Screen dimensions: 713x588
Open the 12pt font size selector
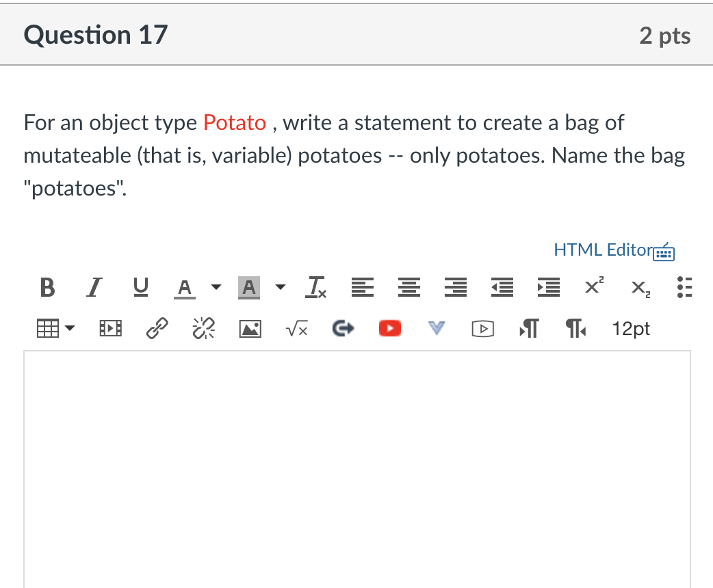(631, 328)
